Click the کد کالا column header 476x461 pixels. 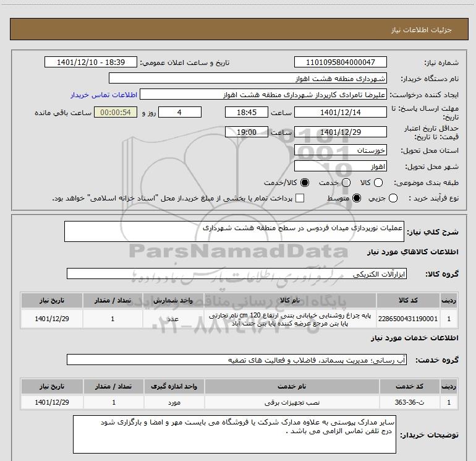pyautogui.click(x=408, y=300)
